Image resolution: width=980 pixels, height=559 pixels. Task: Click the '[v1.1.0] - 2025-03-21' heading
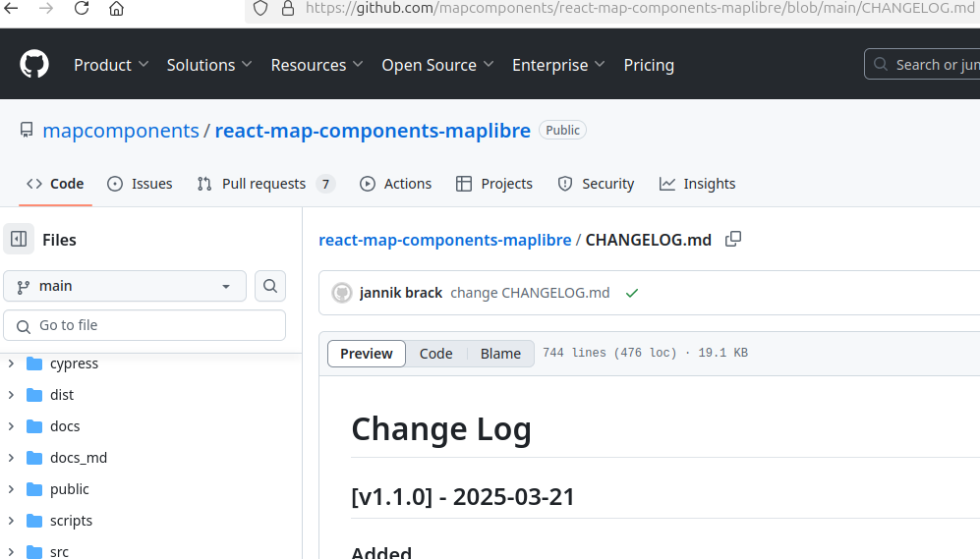point(463,497)
